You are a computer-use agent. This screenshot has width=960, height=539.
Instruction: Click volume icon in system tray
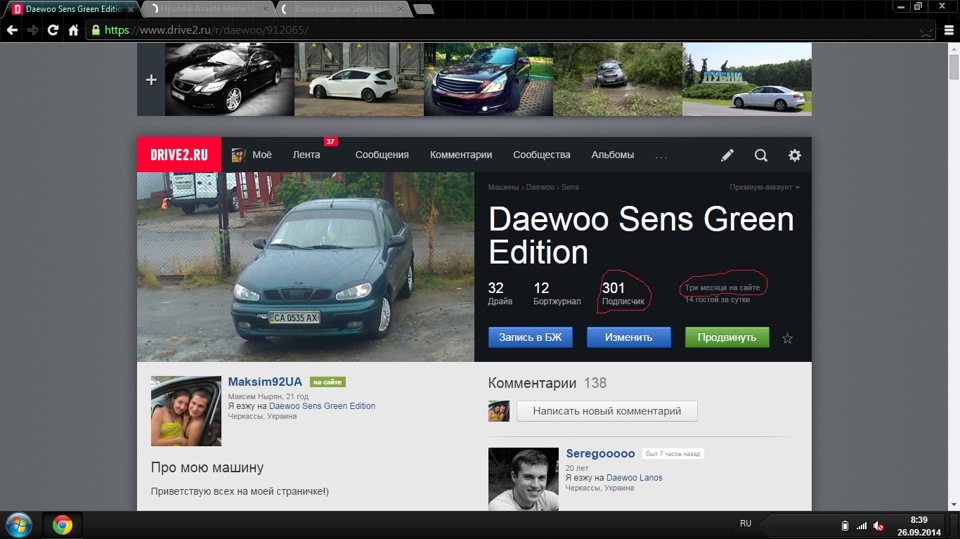(879, 526)
